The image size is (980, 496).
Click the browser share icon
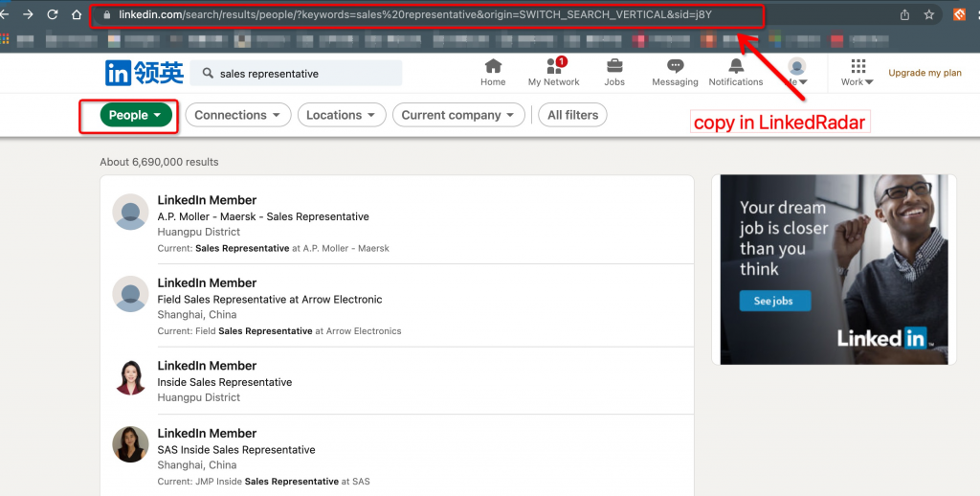click(x=904, y=14)
